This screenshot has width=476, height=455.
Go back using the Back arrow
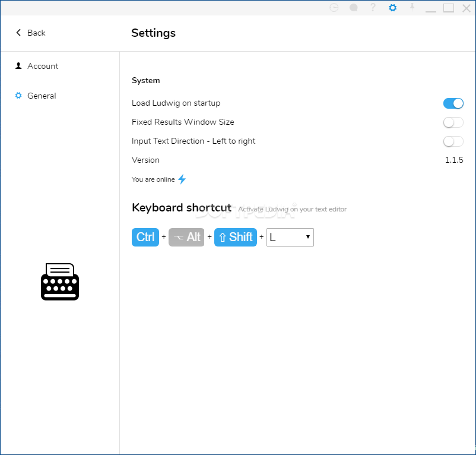(30, 33)
